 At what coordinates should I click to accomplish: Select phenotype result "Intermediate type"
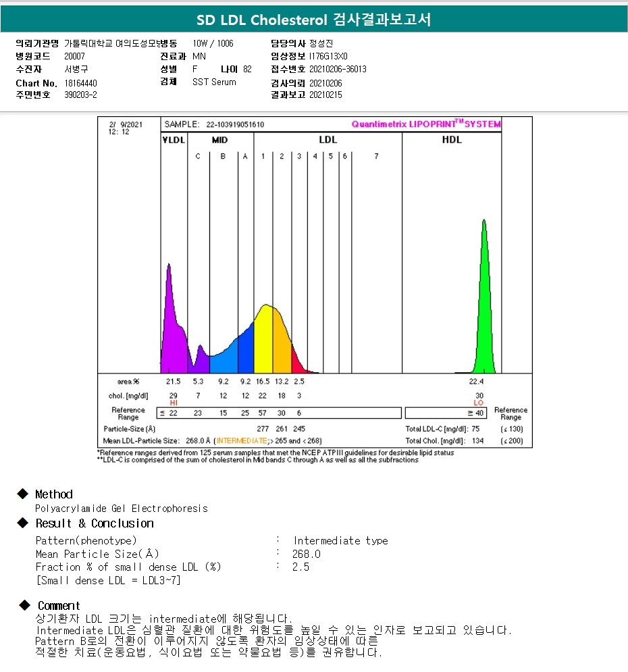(x=340, y=540)
